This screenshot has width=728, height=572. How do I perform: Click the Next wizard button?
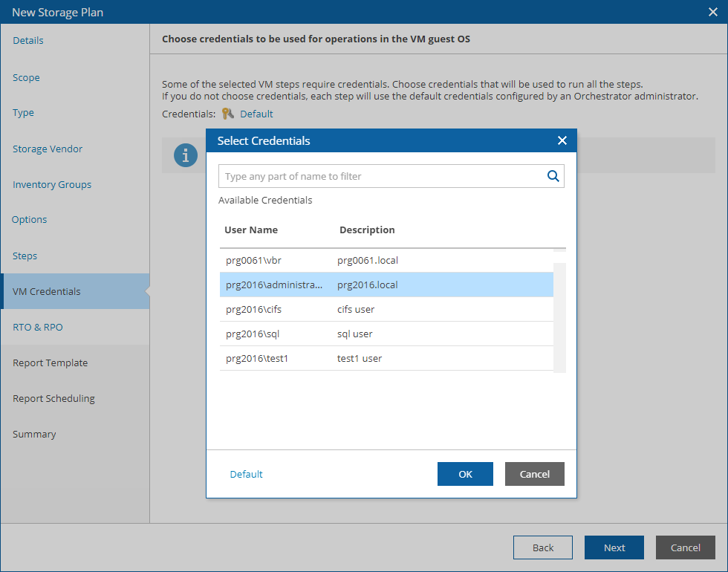[614, 547]
